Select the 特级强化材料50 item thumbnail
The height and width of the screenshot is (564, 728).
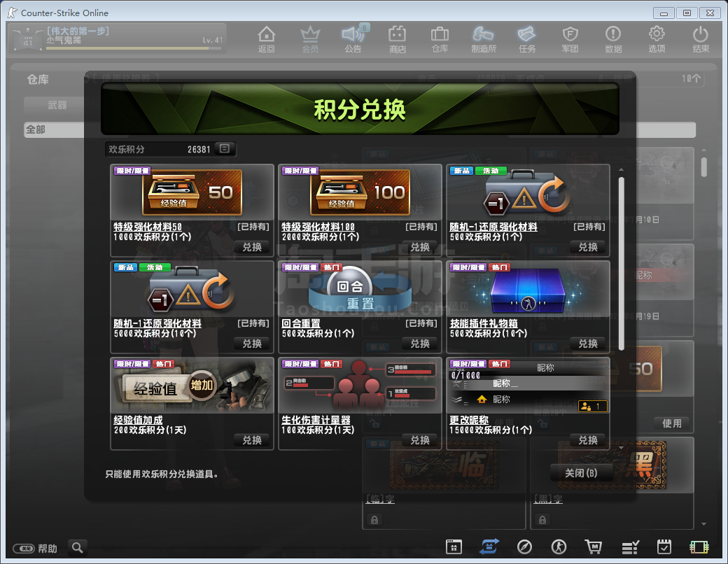coord(192,192)
